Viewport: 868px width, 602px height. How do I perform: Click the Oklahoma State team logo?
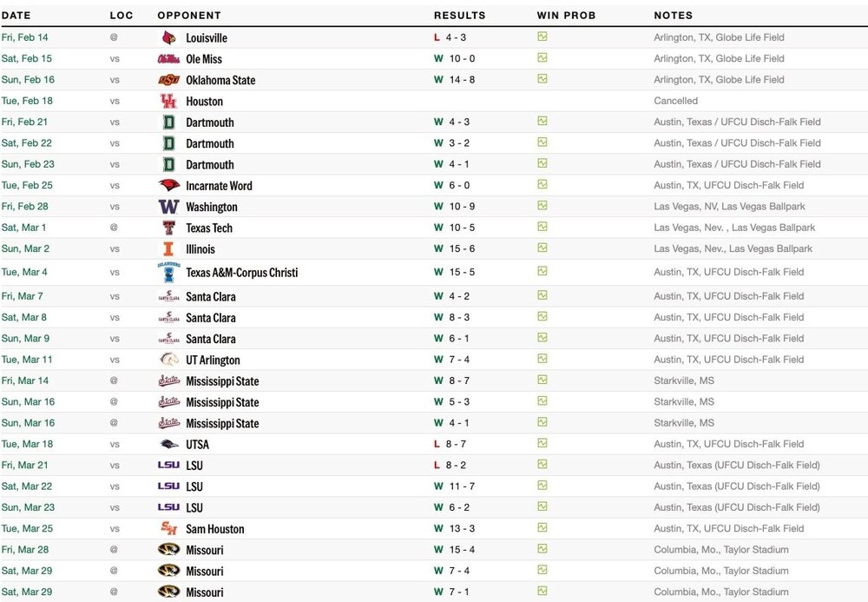click(x=168, y=80)
